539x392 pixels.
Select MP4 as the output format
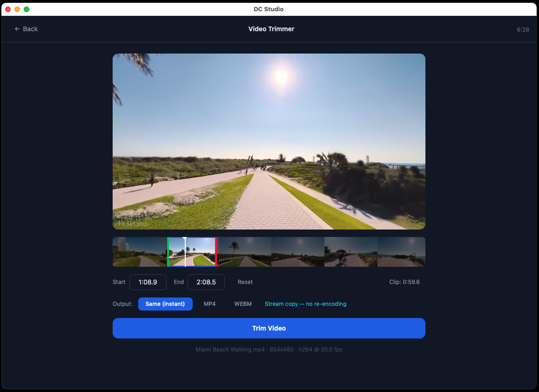(x=209, y=304)
